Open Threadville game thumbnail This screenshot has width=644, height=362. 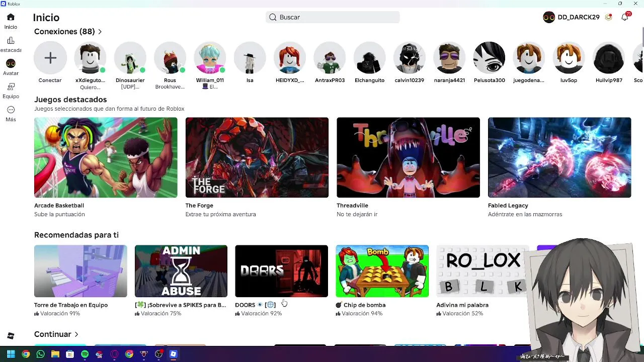point(408,157)
